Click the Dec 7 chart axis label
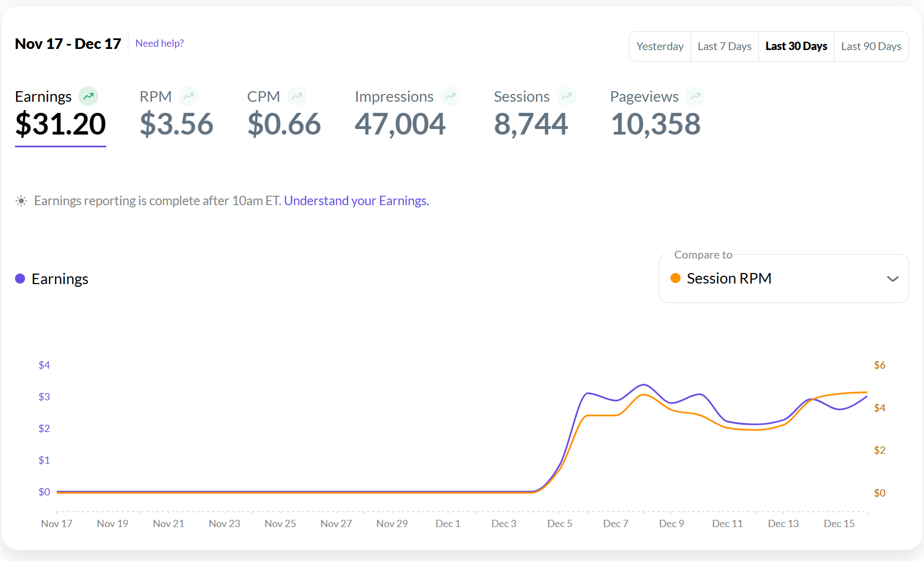This screenshot has height=561, width=924. pos(615,523)
